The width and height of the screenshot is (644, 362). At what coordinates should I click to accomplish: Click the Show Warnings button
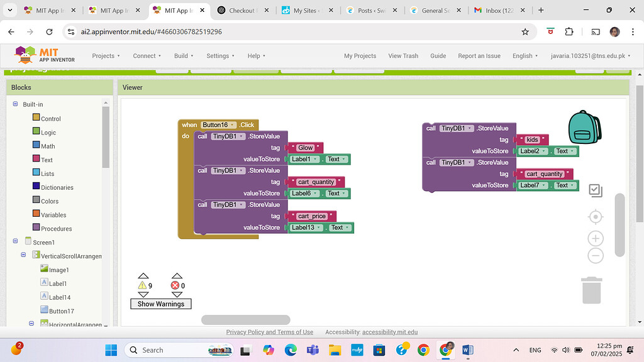click(x=161, y=304)
